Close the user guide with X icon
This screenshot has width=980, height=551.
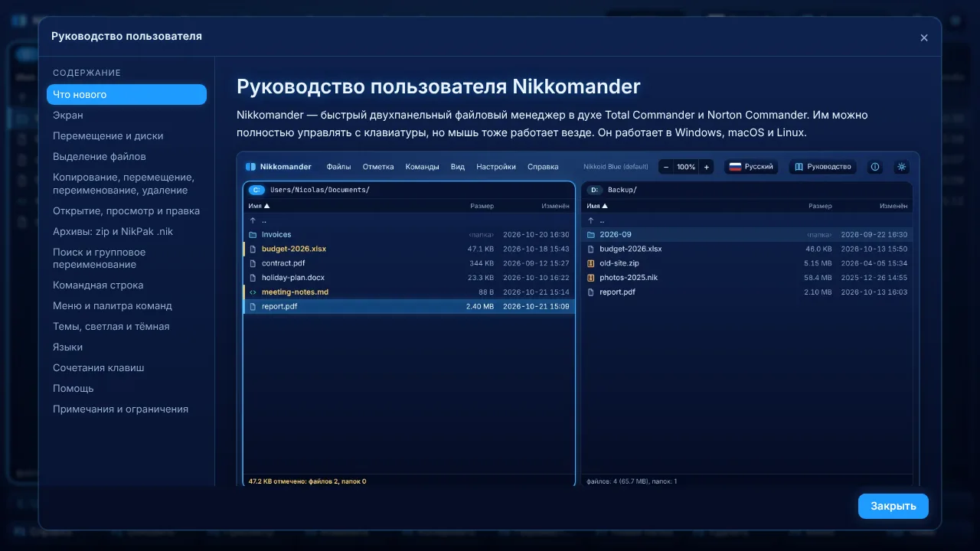pyautogui.click(x=924, y=37)
